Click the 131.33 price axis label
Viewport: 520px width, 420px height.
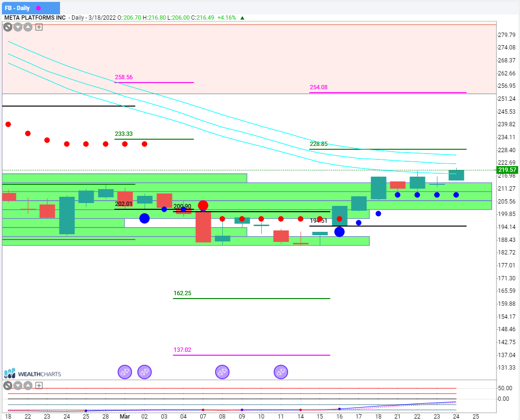pos(507,367)
